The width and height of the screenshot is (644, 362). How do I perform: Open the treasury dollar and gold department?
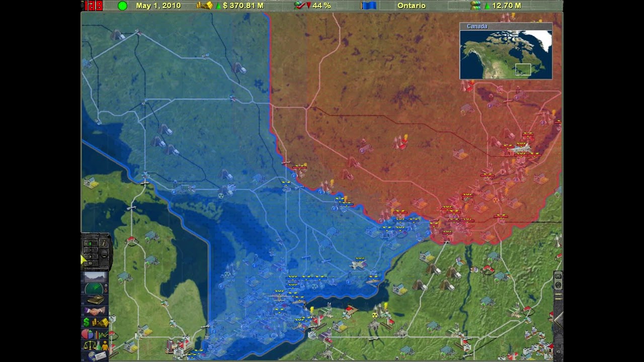point(96,322)
